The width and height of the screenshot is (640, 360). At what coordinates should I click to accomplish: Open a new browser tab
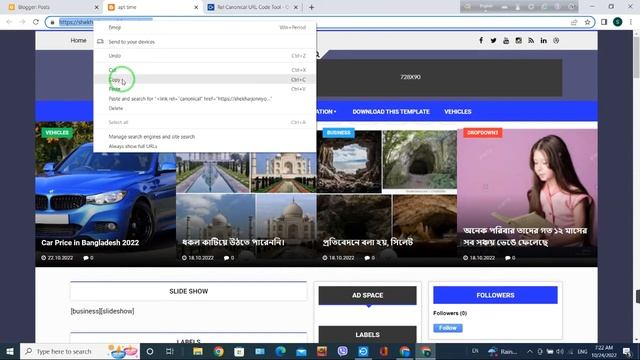[311, 7]
